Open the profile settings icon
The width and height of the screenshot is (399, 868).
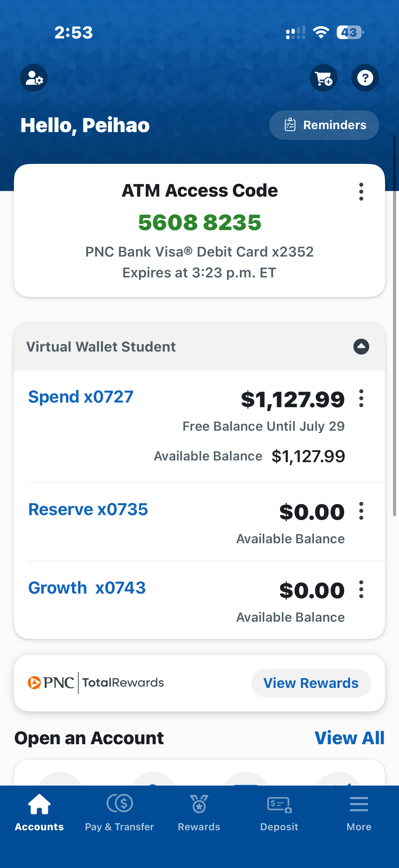pyautogui.click(x=34, y=78)
